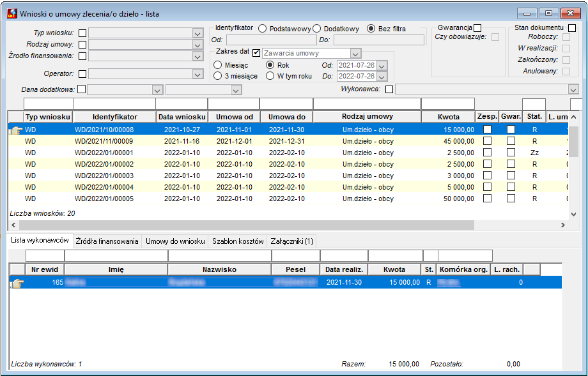
Task: Open the Od date picker dropdown
Action: (382, 66)
